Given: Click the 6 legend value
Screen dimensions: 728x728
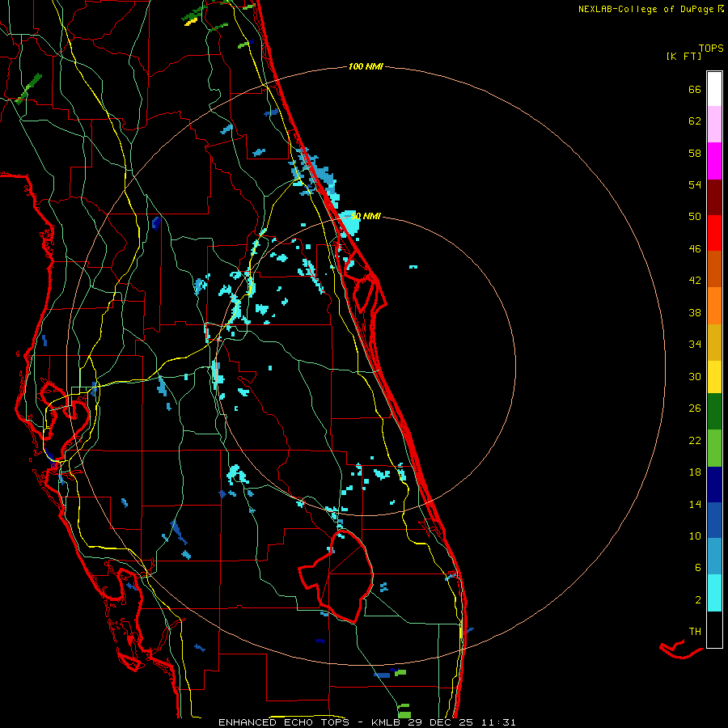Looking at the screenshot, I should [x=698, y=567].
